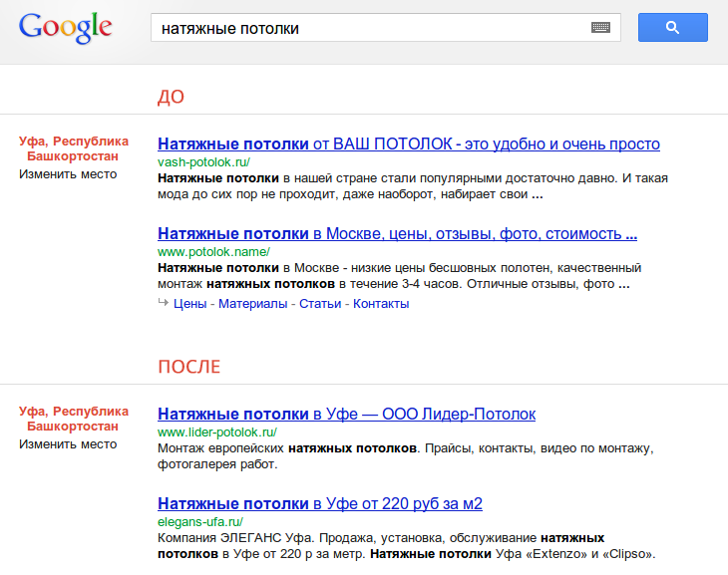Click the sitelinks arrow icon before Цены
This screenshot has height=575, width=728.
click(x=163, y=303)
